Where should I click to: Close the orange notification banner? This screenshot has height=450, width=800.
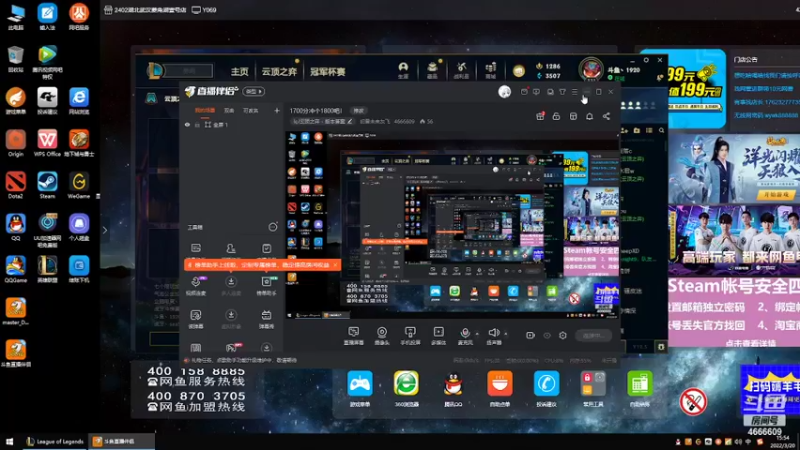(x=335, y=265)
